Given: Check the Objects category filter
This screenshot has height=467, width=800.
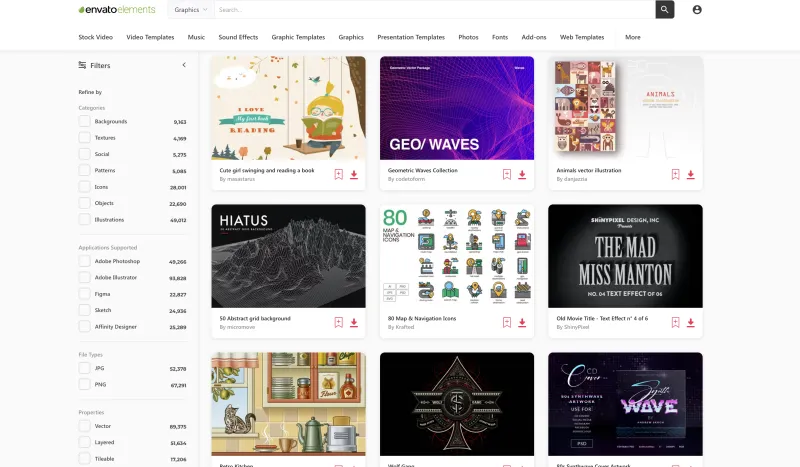Looking at the screenshot, I should tap(85, 203).
